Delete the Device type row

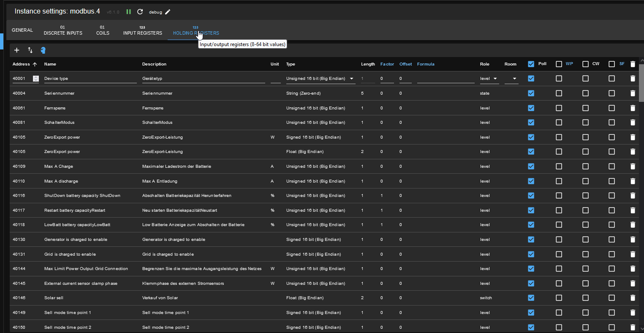(x=633, y=79)
